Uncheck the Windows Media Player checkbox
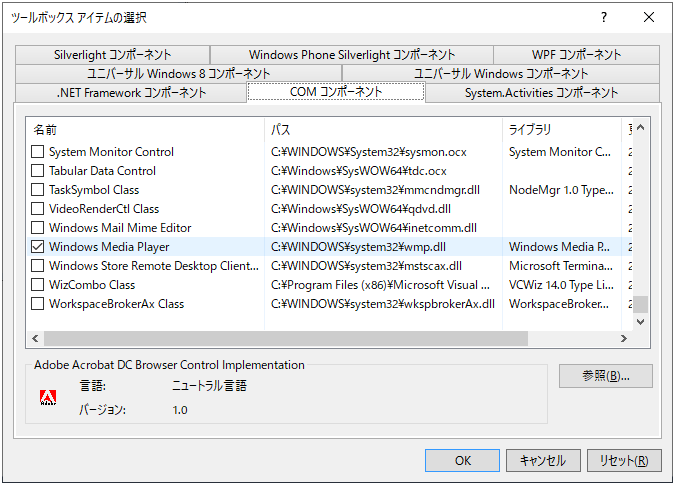This screenshot has height=487, width=675. pos(37,246)
